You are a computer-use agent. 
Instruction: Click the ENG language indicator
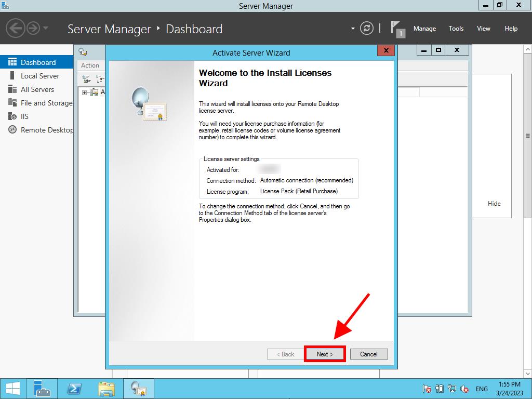point(482,389)
